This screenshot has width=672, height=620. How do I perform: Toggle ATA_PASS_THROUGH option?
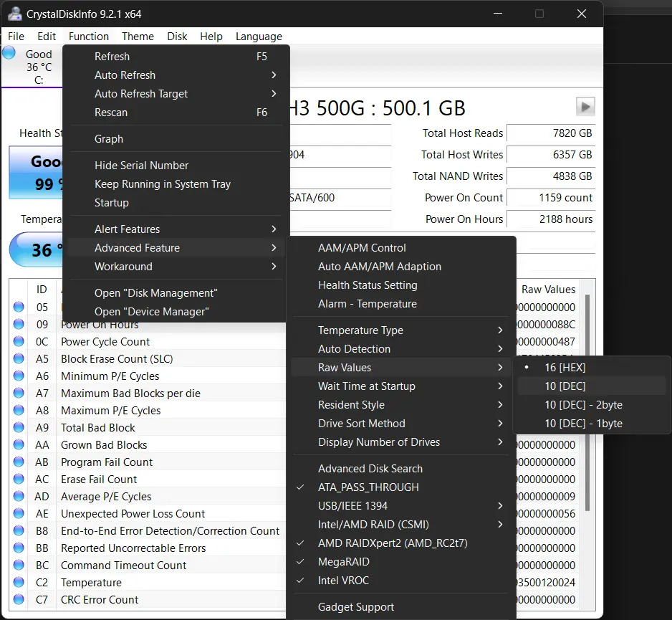pos(400,487)
